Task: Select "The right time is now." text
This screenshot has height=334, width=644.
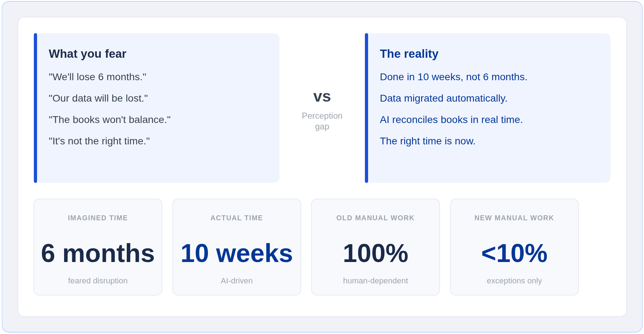Action: [x=427, y=141]
